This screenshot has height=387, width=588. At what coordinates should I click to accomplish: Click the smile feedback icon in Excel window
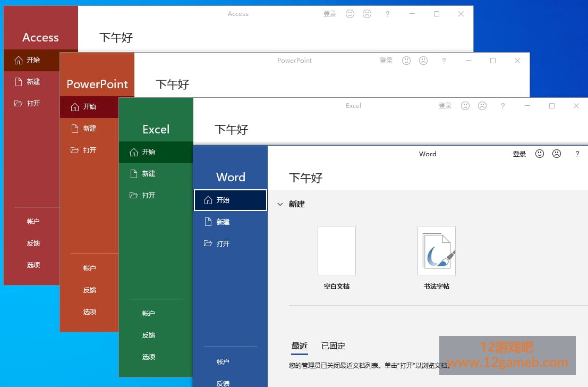point(465,106)
